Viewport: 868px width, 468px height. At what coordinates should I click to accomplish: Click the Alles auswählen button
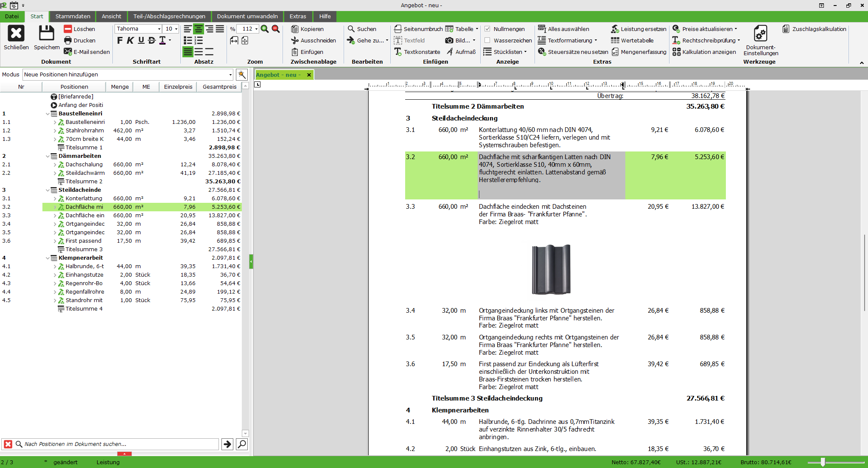(564, 29)
